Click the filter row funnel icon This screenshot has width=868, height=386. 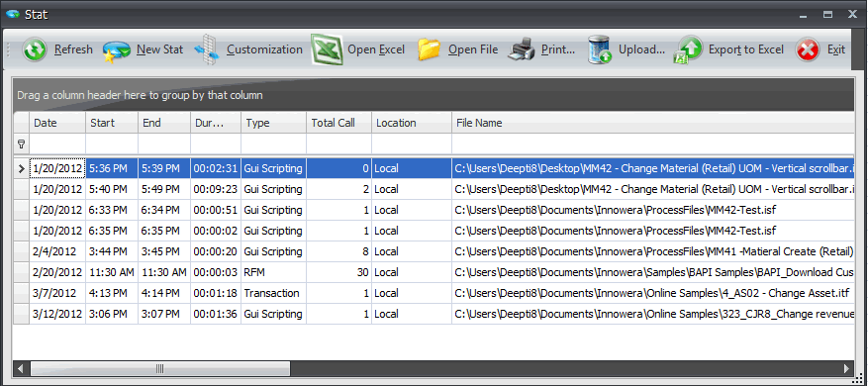(21, 144)
